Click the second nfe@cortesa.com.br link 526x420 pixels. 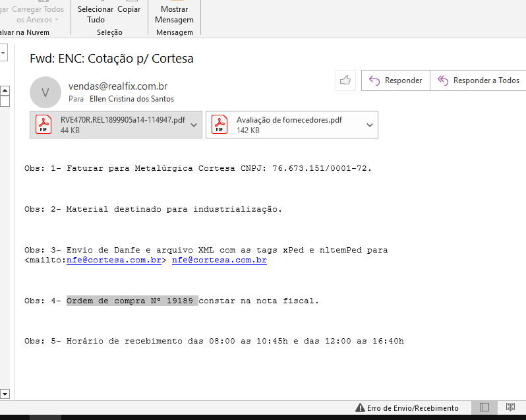click(x=219, y=260)
